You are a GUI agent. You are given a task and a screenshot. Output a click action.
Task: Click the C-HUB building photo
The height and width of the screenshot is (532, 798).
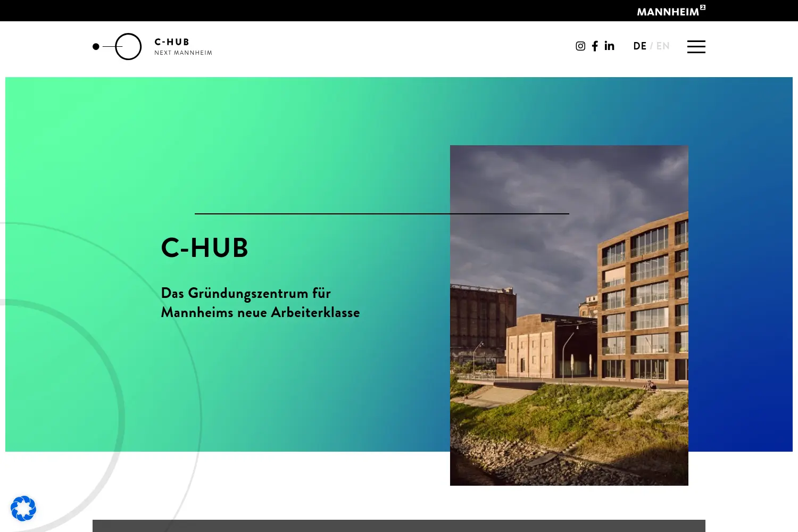click(569, 315)
